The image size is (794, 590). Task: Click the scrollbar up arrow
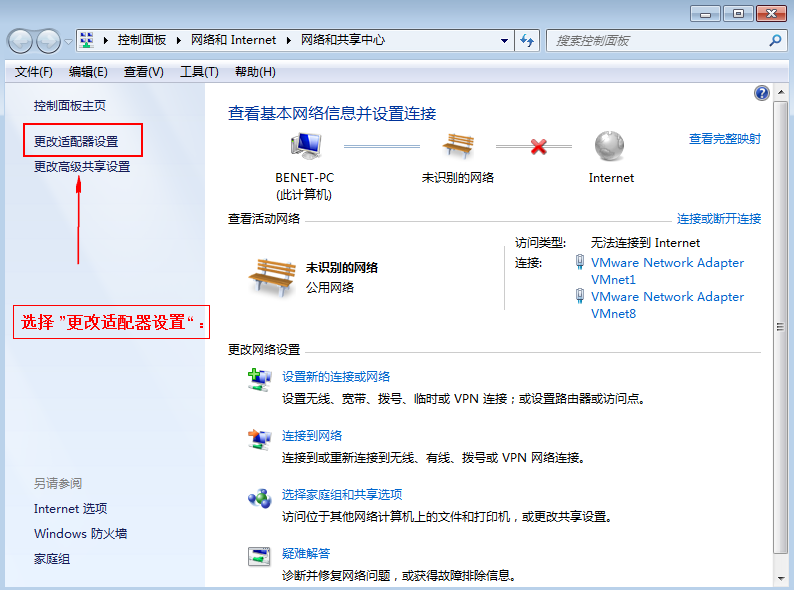[x=781, y=92]
